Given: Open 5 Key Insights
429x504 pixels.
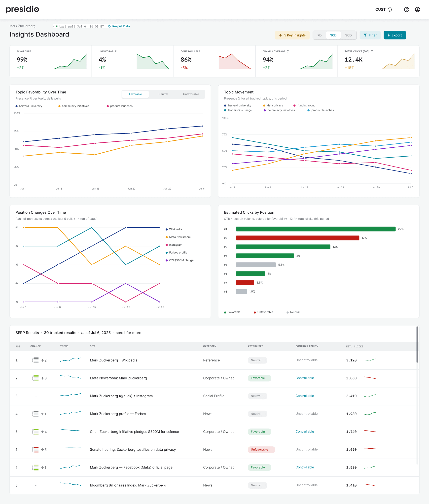Looking at the screenshot, I should [292, 35].
